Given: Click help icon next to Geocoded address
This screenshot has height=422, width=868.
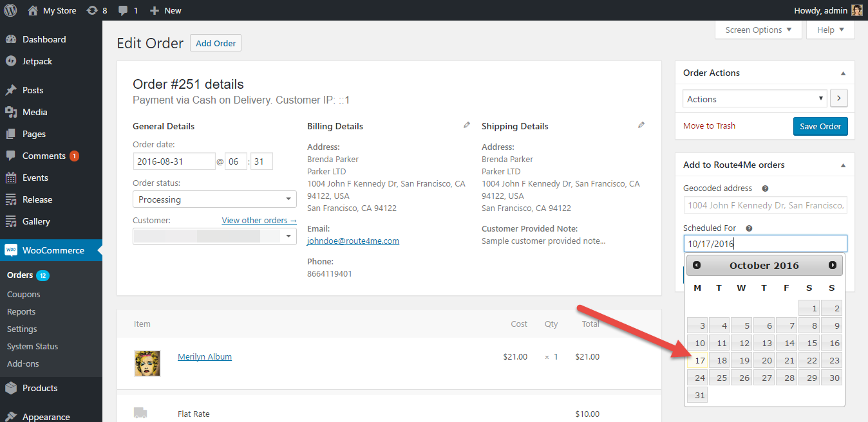Looking at the screenshot, I should pos(765,188).
